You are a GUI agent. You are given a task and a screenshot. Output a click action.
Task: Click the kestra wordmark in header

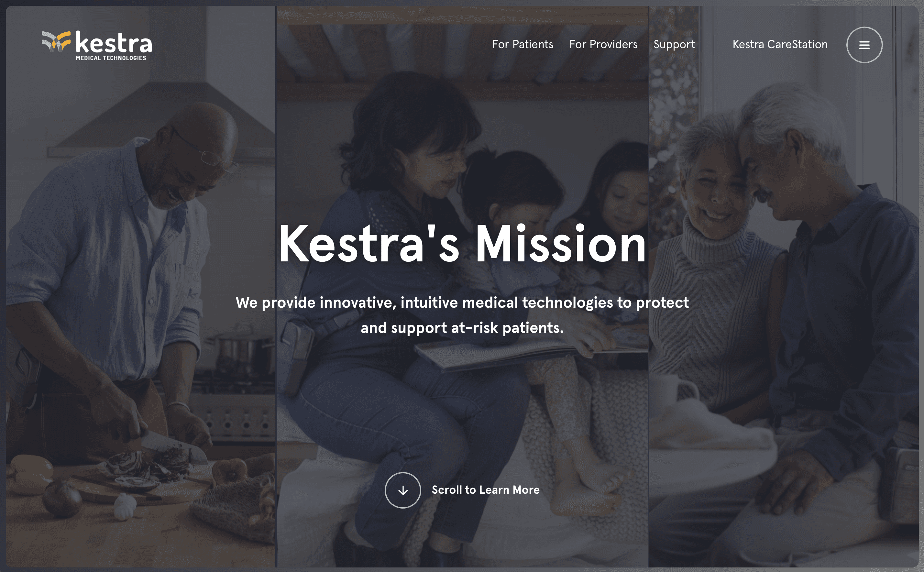[114, 42]
